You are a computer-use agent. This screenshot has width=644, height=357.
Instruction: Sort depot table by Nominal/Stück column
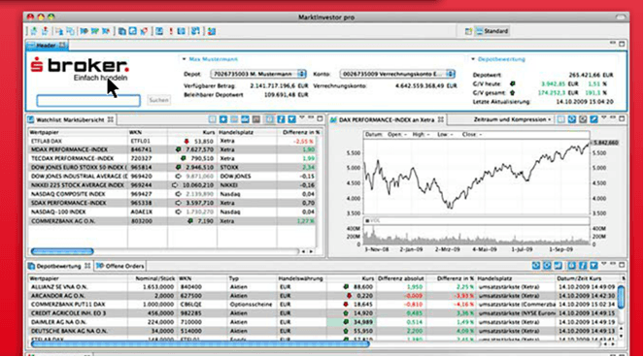tap(153, 278)
